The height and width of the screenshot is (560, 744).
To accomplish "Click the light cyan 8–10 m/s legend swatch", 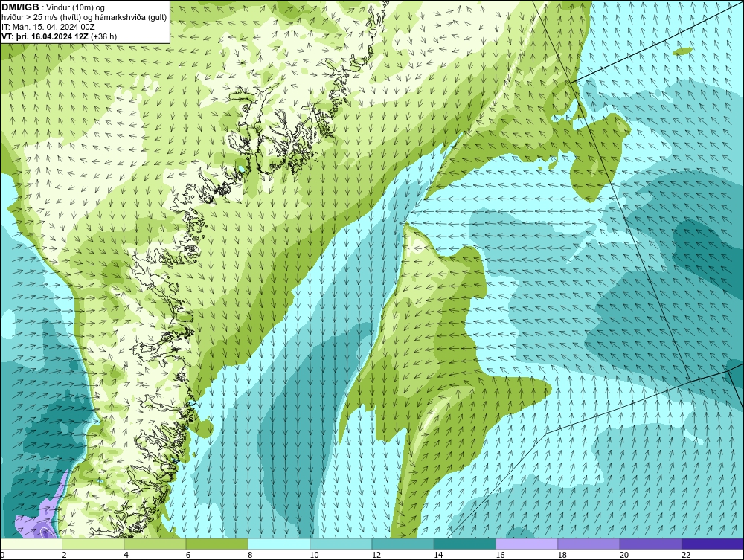I will click(x=279, y=544).
